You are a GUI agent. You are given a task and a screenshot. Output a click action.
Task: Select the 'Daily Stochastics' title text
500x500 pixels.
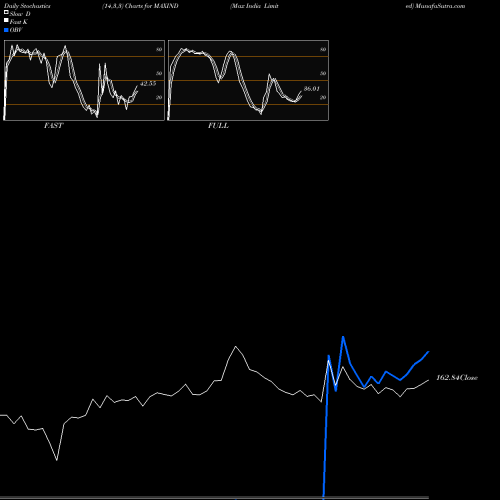(x=27, y=6)
